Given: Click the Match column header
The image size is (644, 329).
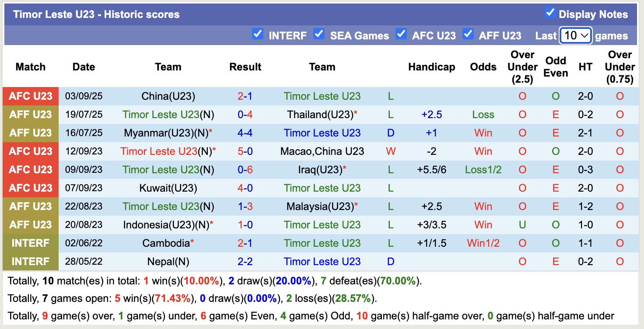Looking at the screenshot, I should (30, 67).
